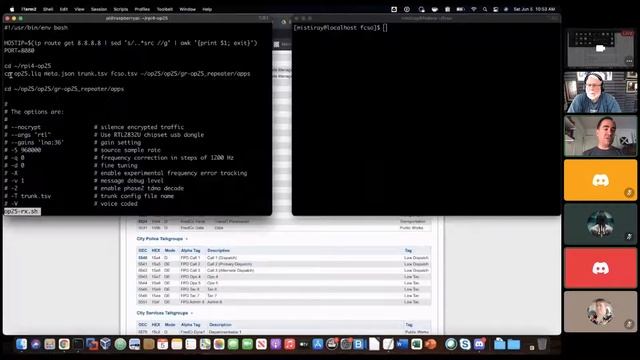640x360 pixels.
Task: Open Apple TV from the dock
Action: click(x=304, y=344)
